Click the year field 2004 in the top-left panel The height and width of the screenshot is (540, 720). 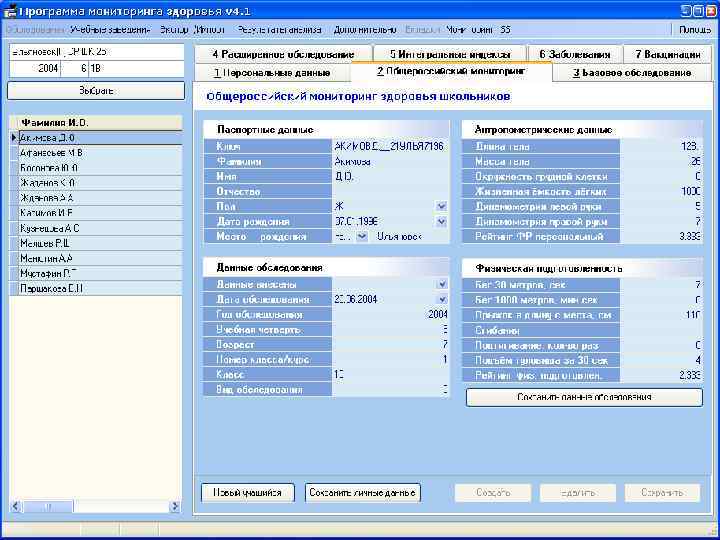coord(35,68)
